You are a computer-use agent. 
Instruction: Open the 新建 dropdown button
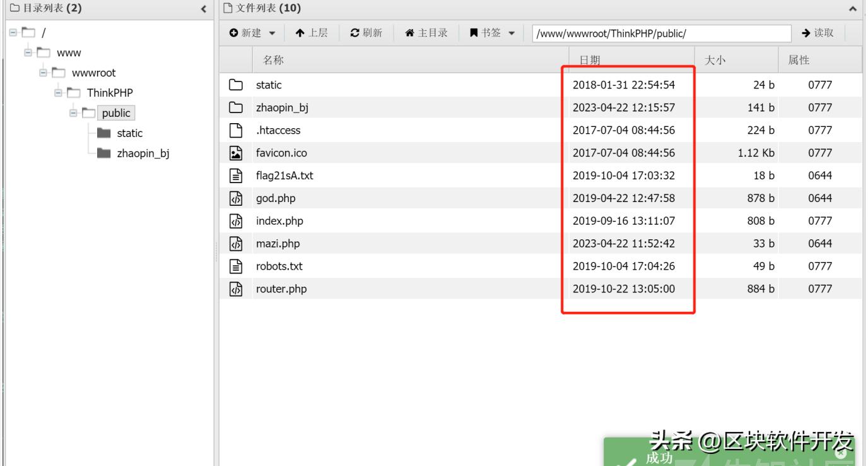(x=252, y=33)
